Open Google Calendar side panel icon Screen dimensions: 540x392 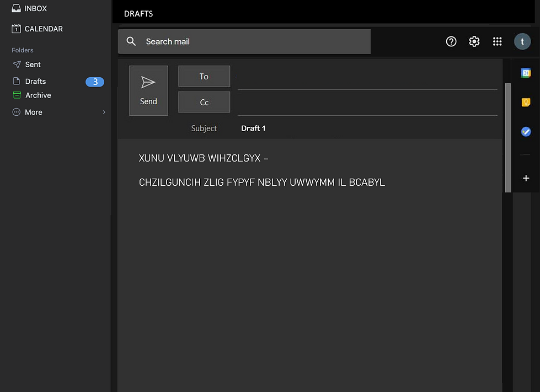click(526, 73)
